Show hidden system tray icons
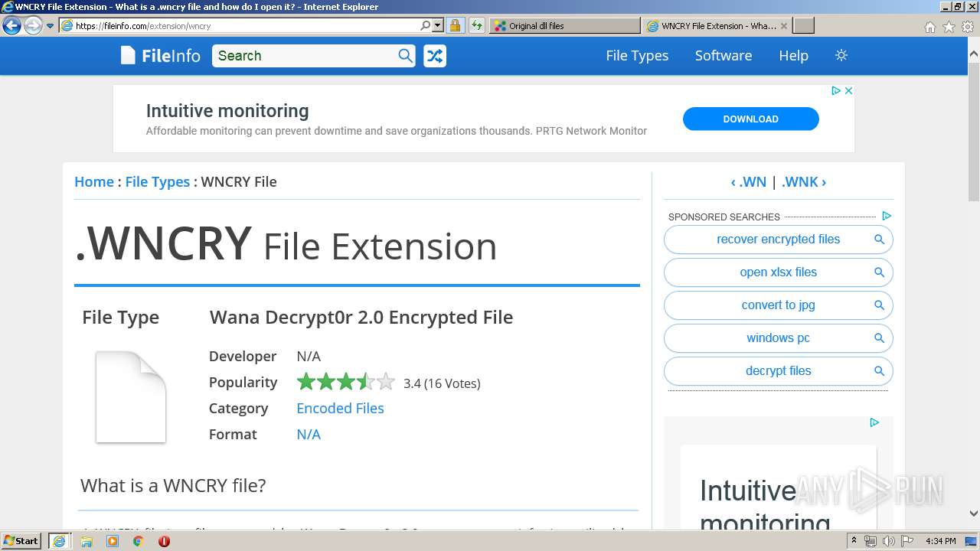This screenshot has height=551, width=980. pos(854,541)
